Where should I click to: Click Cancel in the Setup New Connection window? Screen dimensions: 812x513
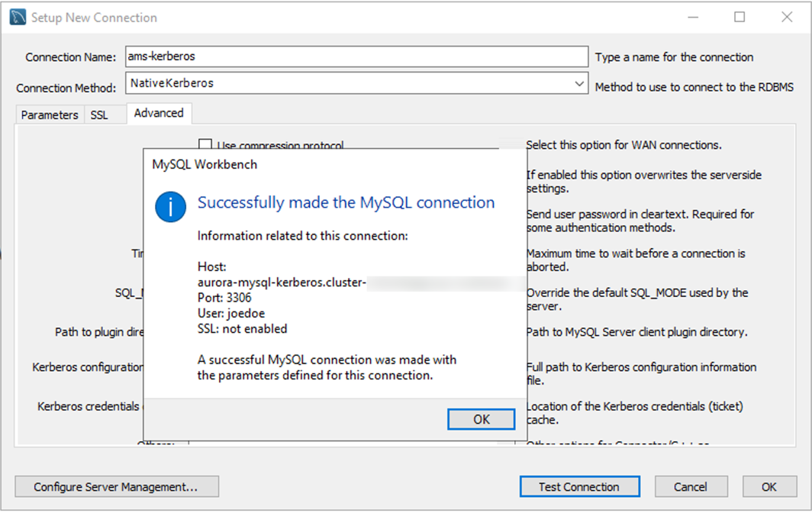pos(691,486)
